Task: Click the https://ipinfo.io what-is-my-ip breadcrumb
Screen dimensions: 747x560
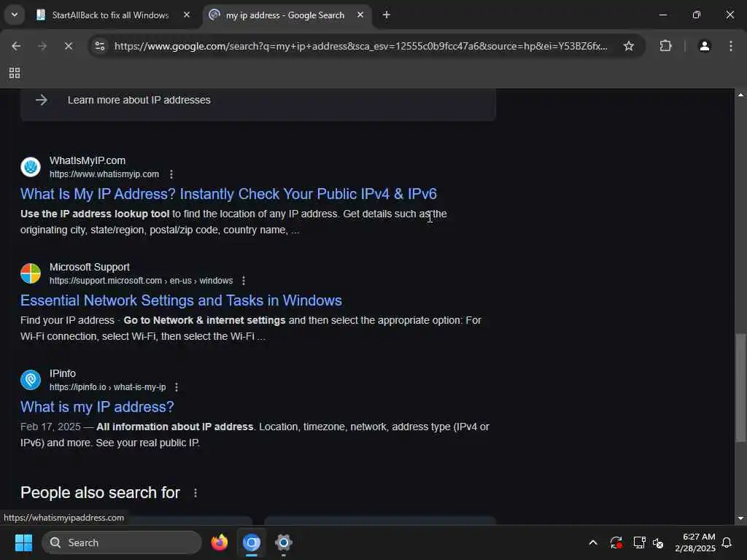Action: click(108, 387)
